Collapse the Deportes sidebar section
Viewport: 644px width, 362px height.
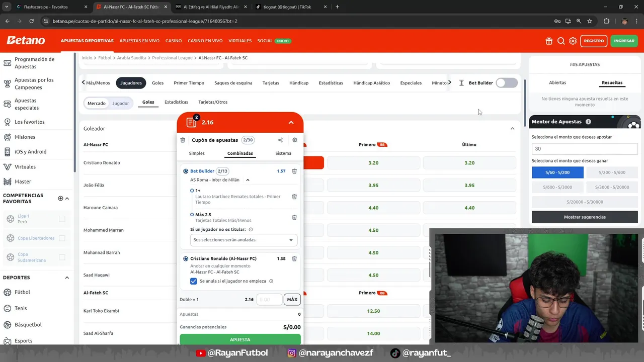(67, 278)
